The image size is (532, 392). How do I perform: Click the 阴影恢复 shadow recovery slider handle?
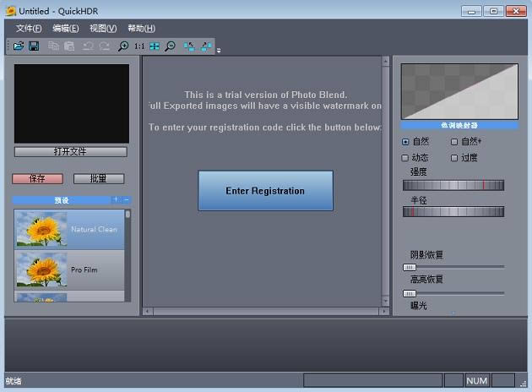point(410,268)
